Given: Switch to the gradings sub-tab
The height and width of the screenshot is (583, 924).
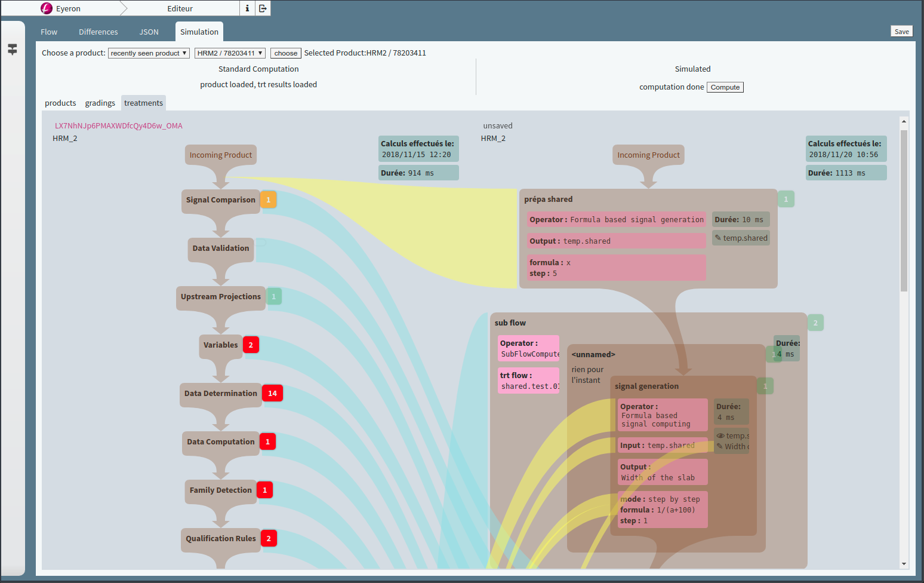Looking at the screenshot, I should pos(100,103).
